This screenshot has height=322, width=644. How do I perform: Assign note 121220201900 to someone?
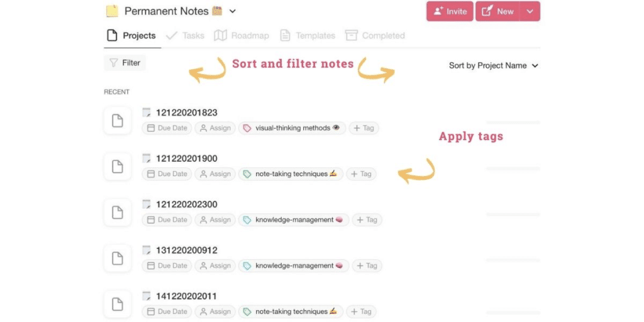214,174
